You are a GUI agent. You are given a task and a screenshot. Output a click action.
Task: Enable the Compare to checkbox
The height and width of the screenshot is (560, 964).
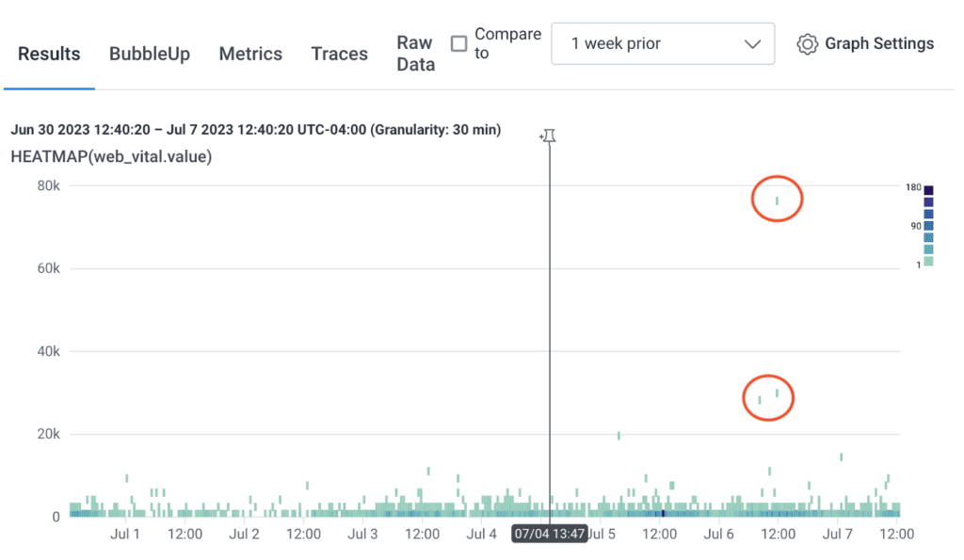point(458,44)
